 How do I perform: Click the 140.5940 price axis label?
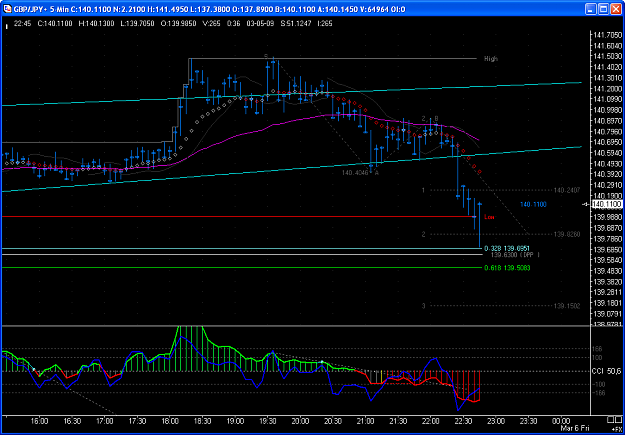[607, 153]
